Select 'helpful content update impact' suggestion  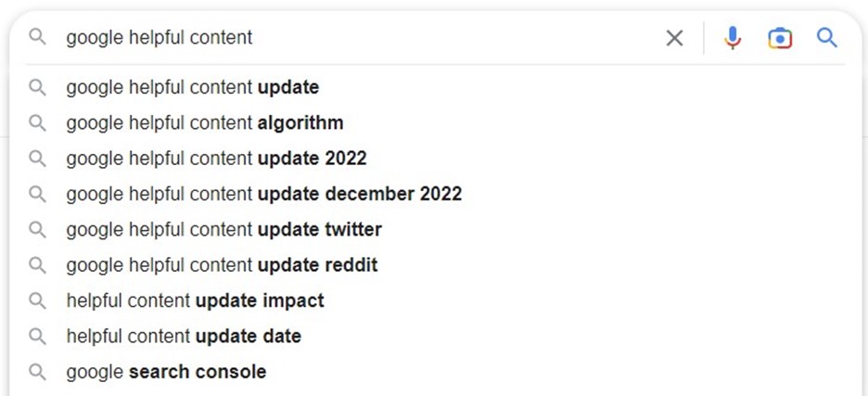[x=436, y=300]
